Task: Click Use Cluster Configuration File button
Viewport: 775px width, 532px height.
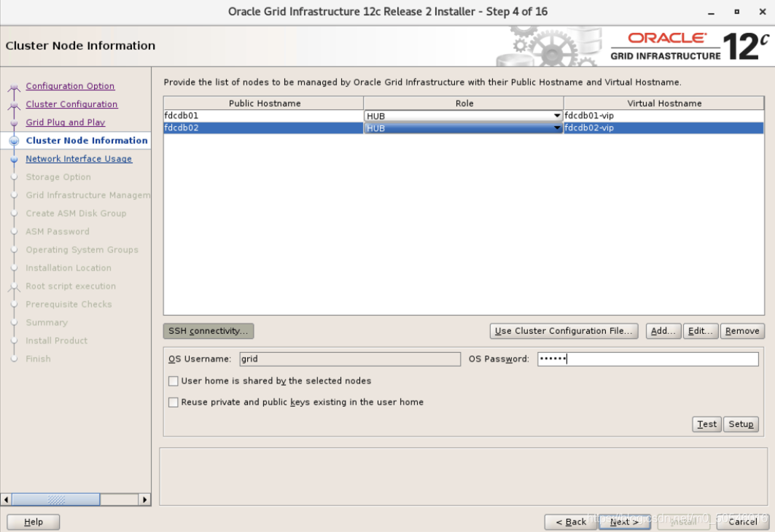Action: coord(564,331)
